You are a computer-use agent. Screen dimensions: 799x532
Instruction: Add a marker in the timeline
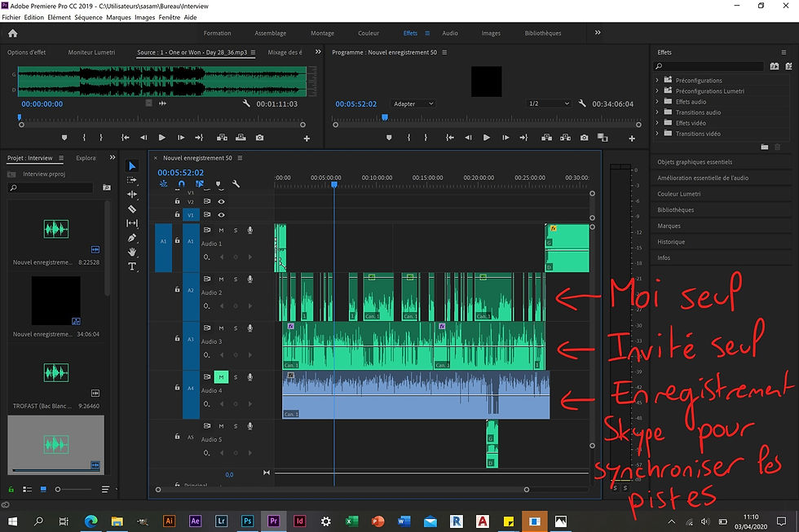219,184
